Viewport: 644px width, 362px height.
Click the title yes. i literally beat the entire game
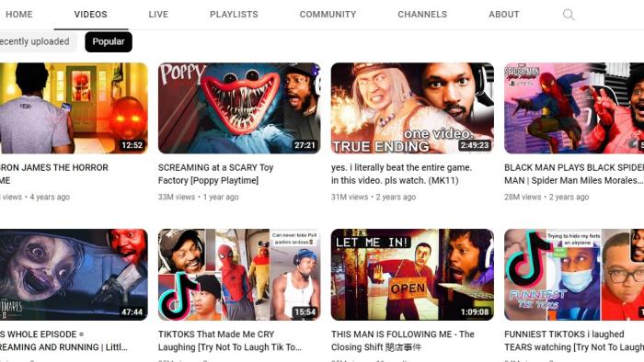pos(402,174)
